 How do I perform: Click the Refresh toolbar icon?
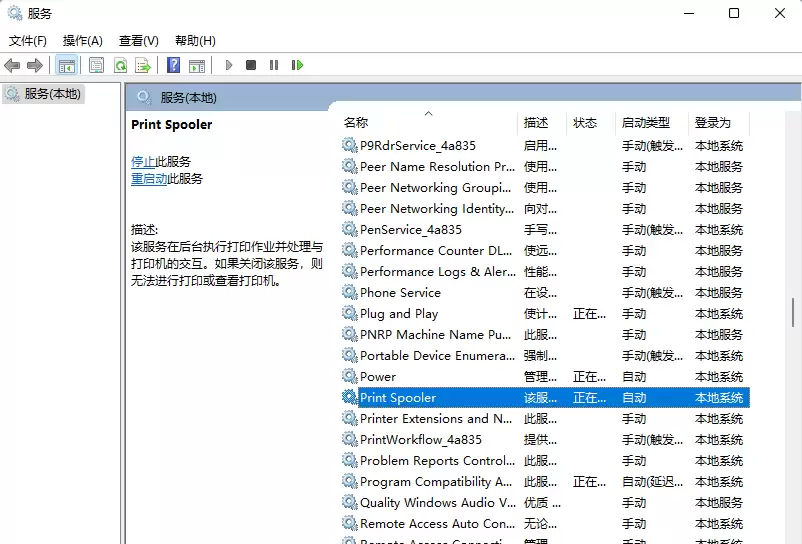click(x=120, y=65)
